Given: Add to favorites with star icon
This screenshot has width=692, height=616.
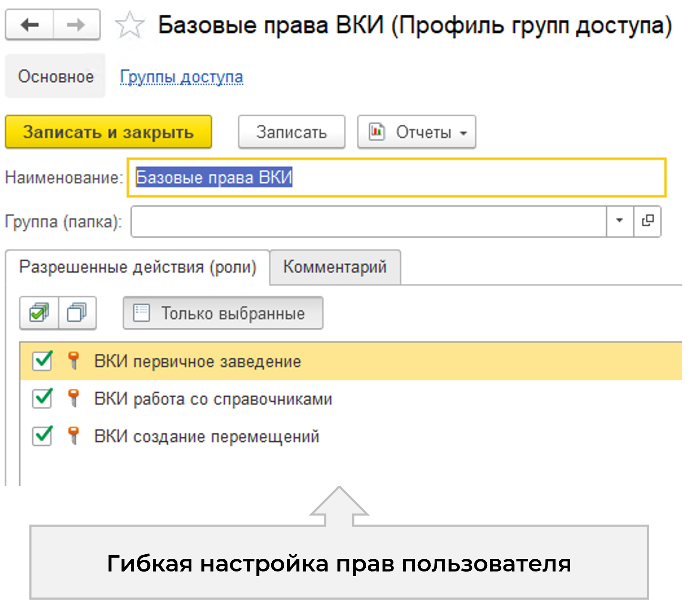Looking at the screenshot, I should pos(130,25).
